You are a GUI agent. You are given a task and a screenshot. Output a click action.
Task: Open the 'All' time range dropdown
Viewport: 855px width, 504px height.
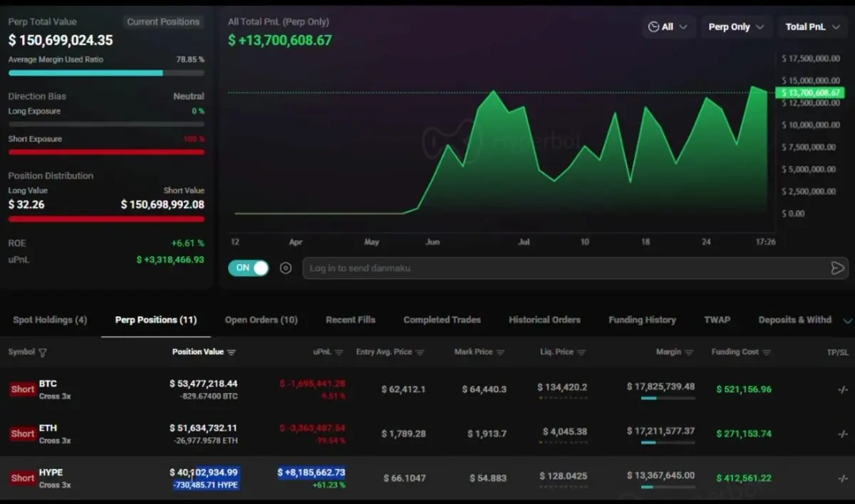[x=668, y=27]
